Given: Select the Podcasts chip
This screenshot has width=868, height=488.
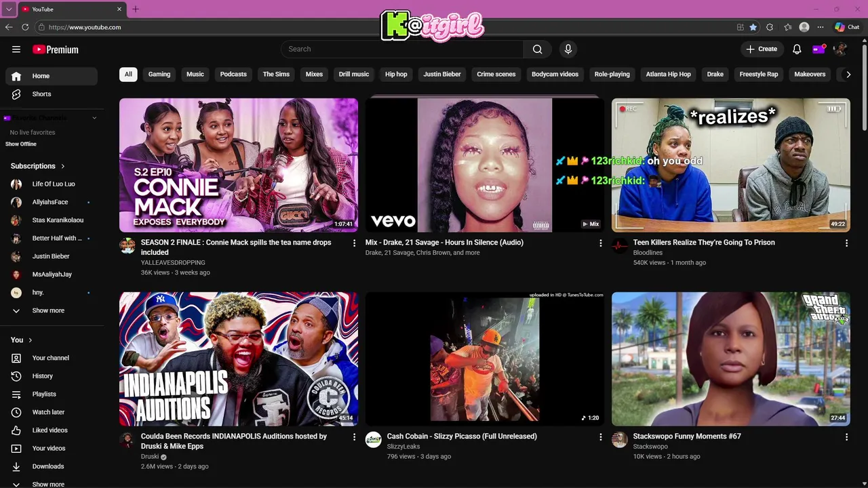Looking at the screenshot, I should point(233,74).
